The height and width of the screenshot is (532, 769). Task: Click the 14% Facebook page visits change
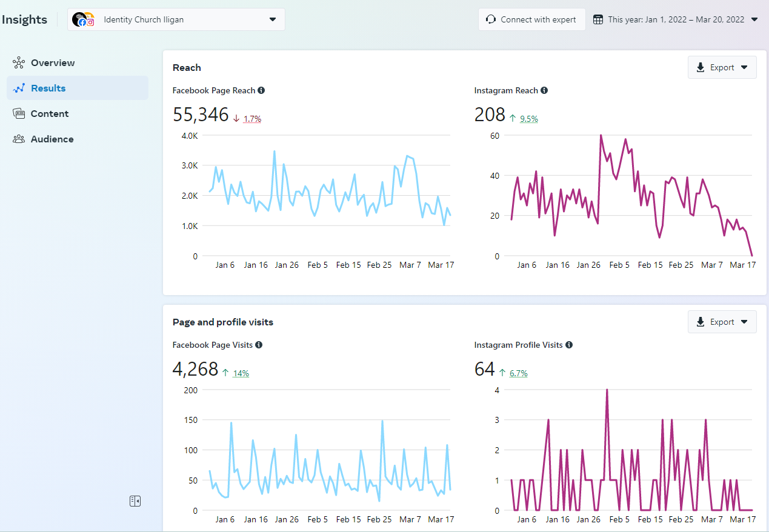click(241, 374)
